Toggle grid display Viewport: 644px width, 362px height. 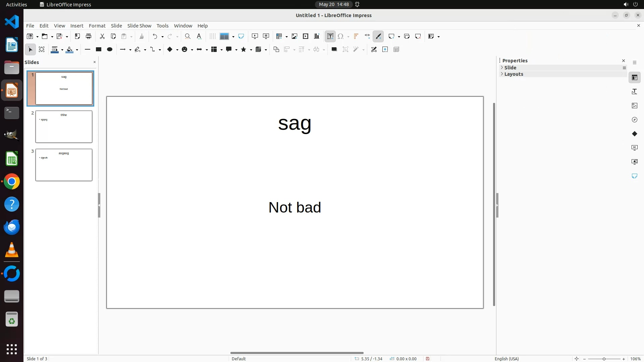point(213,36)
